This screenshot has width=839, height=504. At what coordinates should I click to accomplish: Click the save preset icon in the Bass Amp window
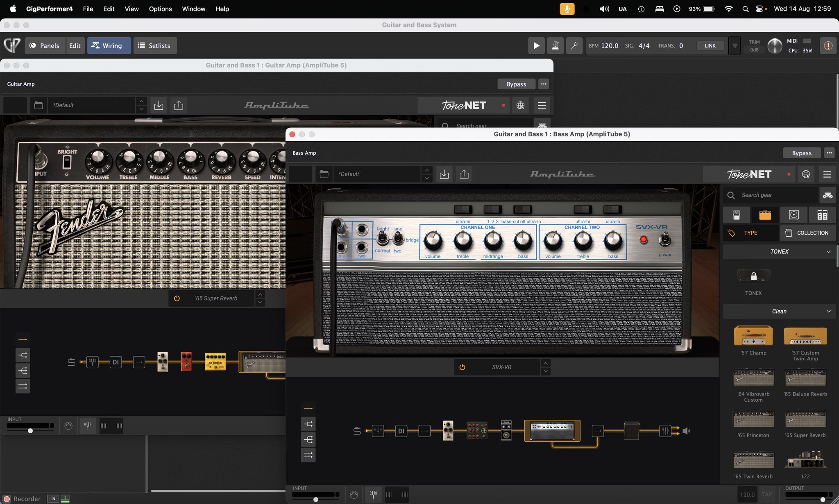pyautogui.click(x=444, y=174)
